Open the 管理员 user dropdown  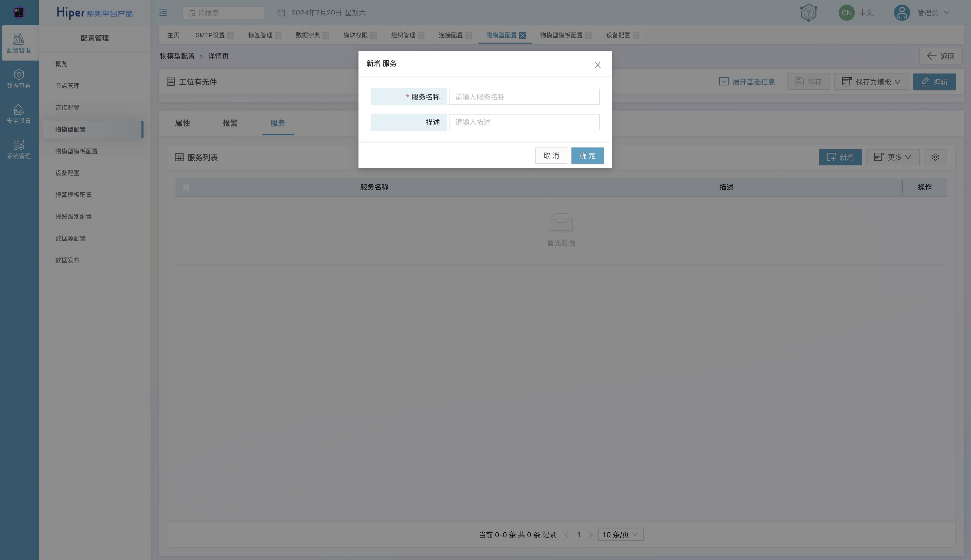[933, 13]
